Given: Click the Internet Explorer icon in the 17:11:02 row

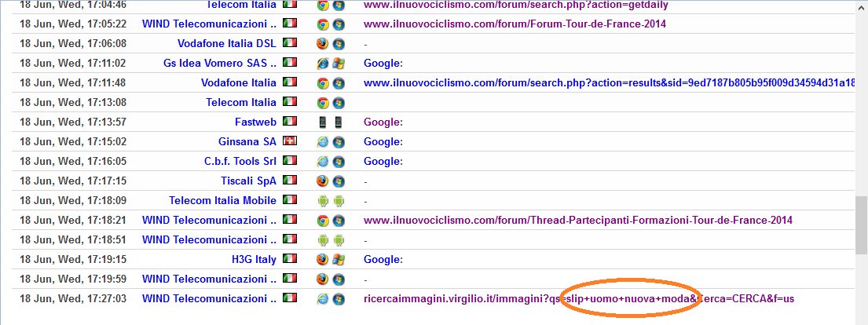Looking at the screenshot, I should 323,64.
